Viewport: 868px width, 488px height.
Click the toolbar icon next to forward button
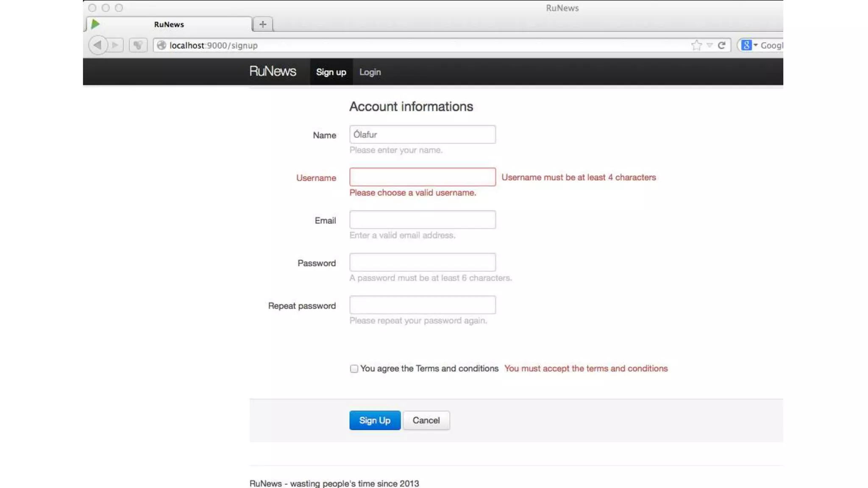click(138, 45)
